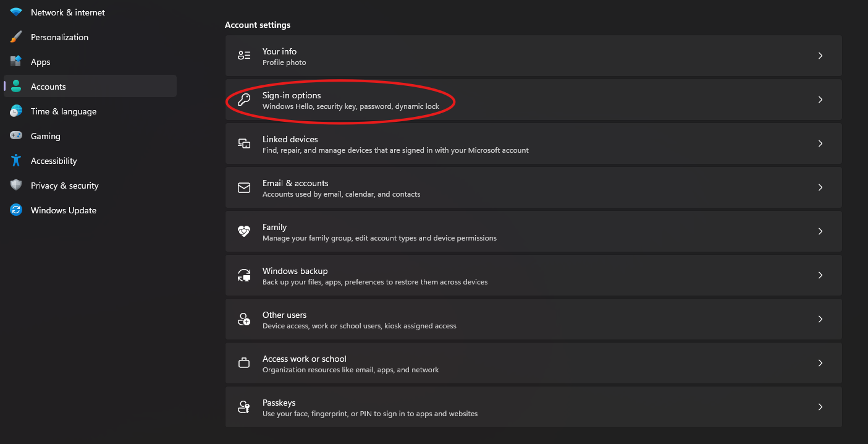This screenshot has height=444, width=868.
Task: Click the Personalization brush icon
Action: pos(15,37)
